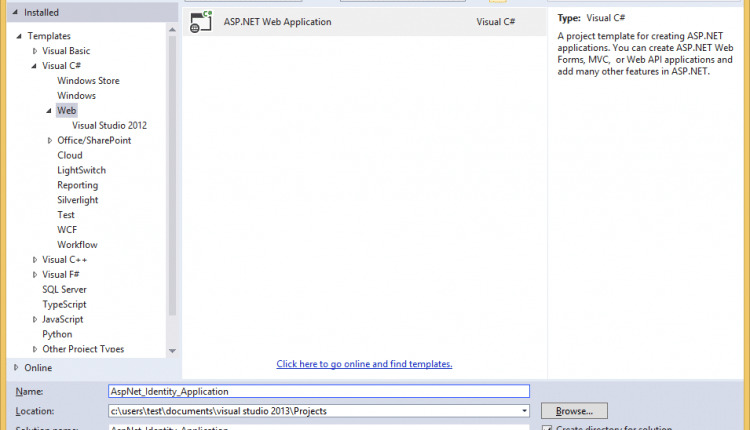Click the Browse... button

pos(574,411)
